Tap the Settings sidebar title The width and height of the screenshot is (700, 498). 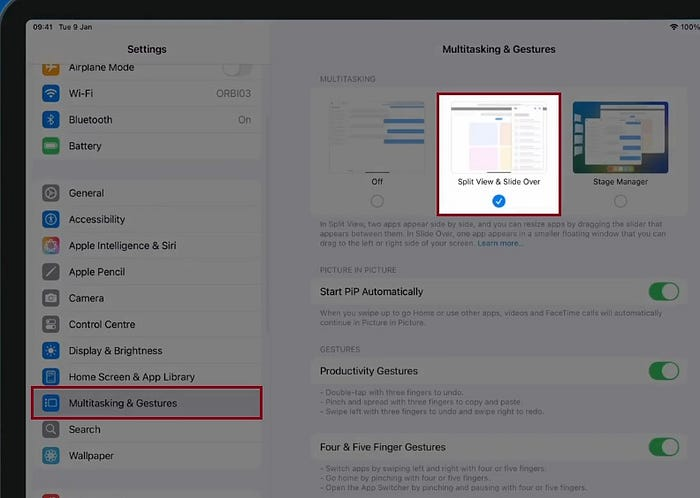click(x=147, y=49)
